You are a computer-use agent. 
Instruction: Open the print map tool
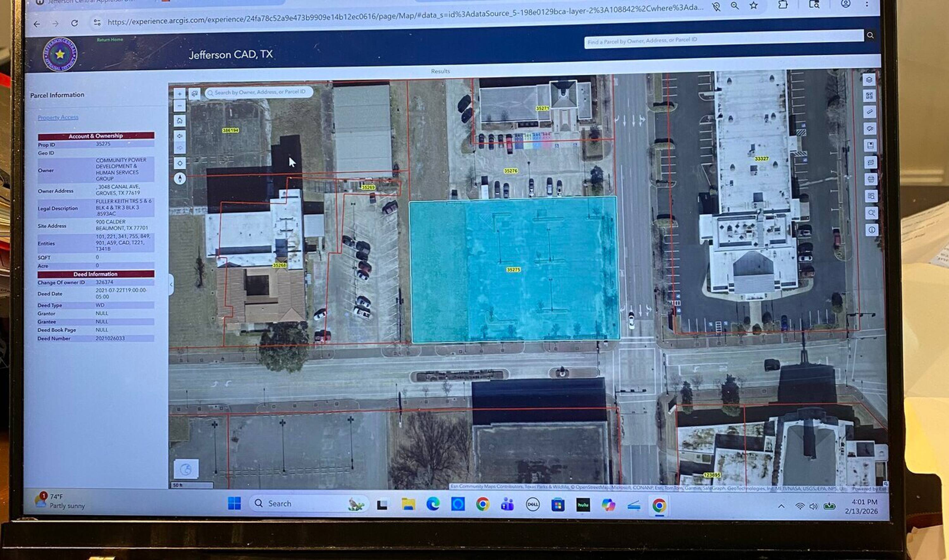point(871,179)
